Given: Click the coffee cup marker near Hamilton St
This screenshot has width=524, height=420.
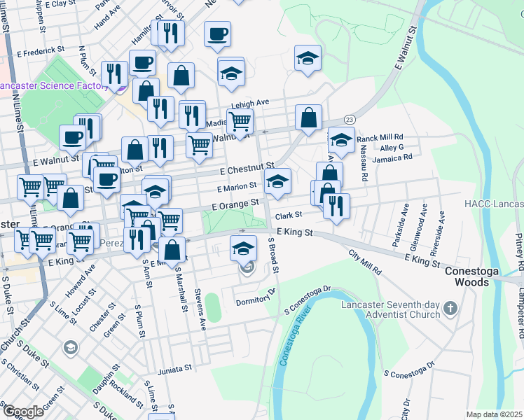Looking at the screenshot, I should (142, 63).
